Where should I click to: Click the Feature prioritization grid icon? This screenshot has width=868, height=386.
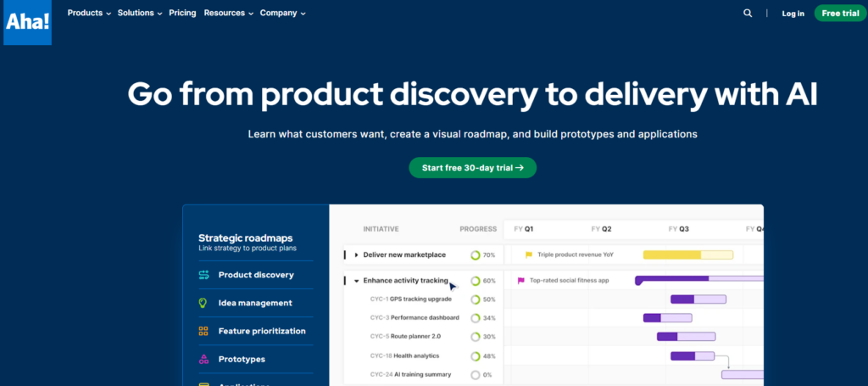pyautogui.click(x=203, y=331)
